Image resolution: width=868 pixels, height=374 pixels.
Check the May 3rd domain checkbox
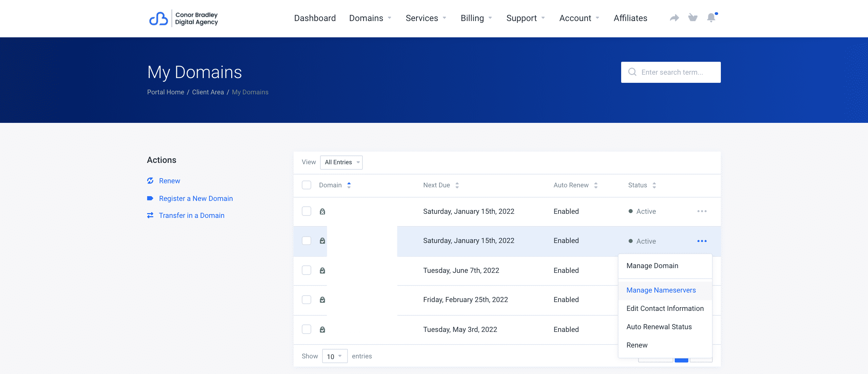tap(307, 329)
